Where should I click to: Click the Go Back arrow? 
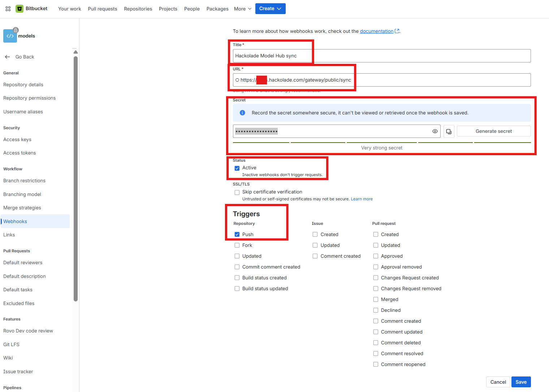[x=7, y=57]
